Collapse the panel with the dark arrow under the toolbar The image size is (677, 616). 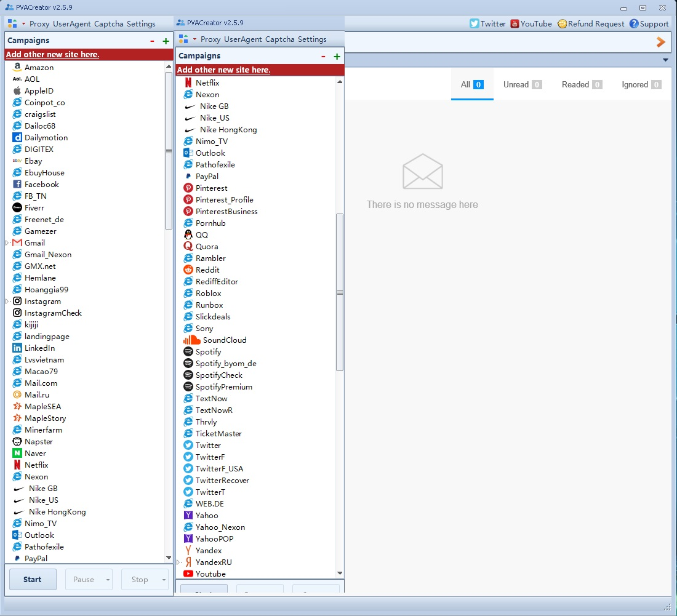[x=665, y=60]
